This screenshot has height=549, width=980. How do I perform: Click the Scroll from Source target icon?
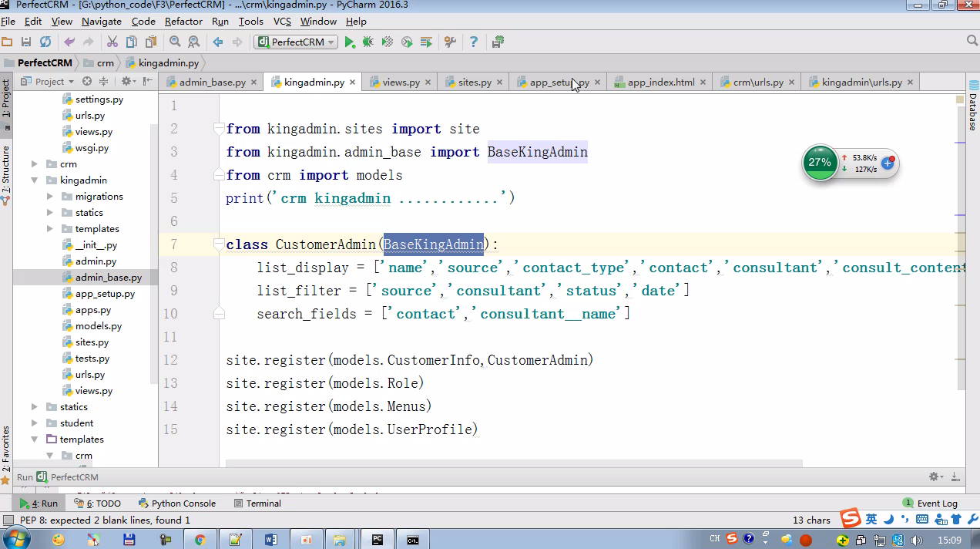pos(87,81)
